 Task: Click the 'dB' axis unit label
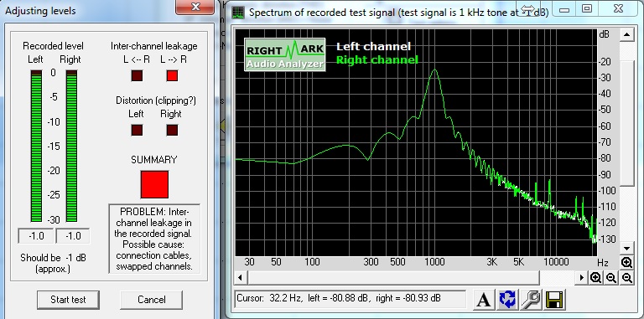click(604, 34)
